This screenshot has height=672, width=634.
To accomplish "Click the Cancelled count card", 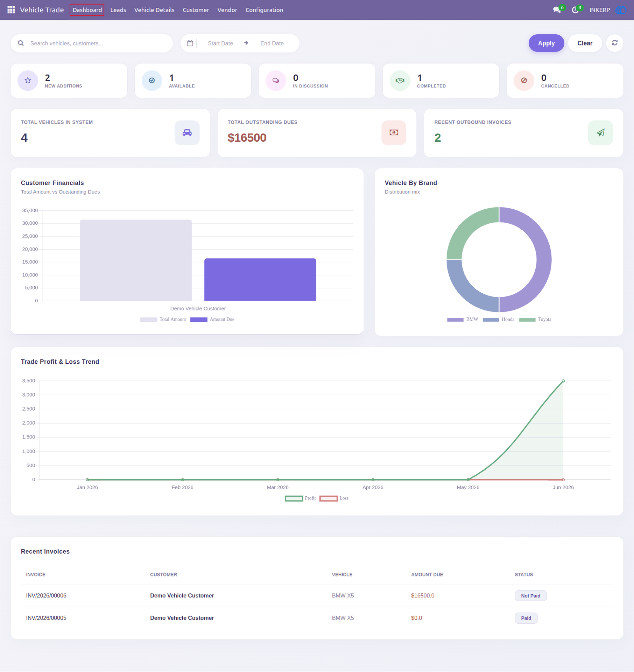I will (x=565, y=80).
